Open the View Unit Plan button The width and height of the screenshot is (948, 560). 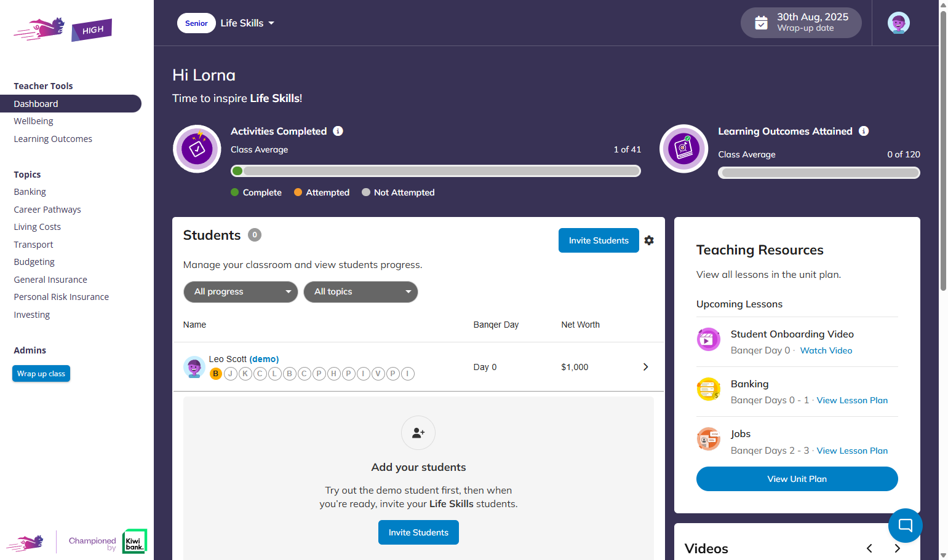[x=797, y=479]
